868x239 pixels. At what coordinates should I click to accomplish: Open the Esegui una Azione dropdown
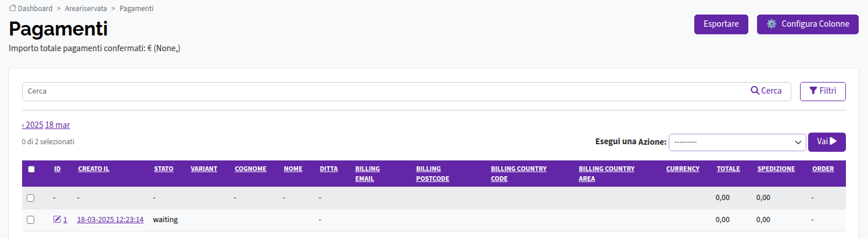pyautogui.click(x=737, y=142)
